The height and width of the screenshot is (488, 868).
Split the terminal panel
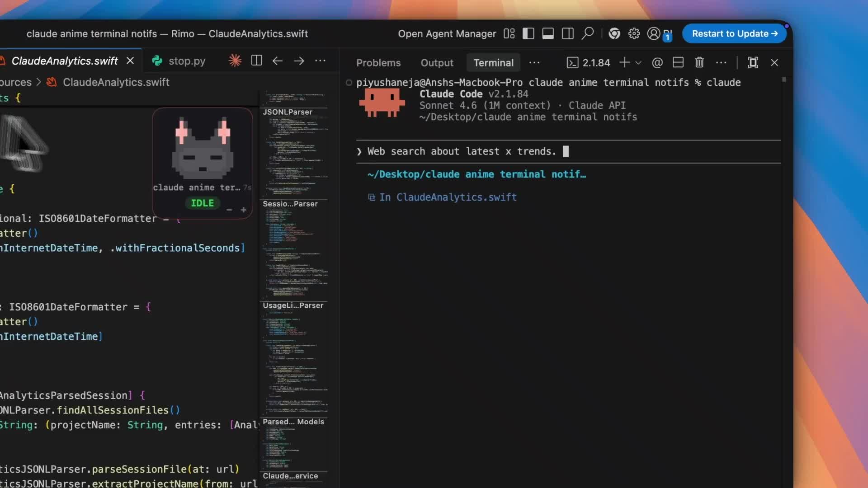coord(678,62)
